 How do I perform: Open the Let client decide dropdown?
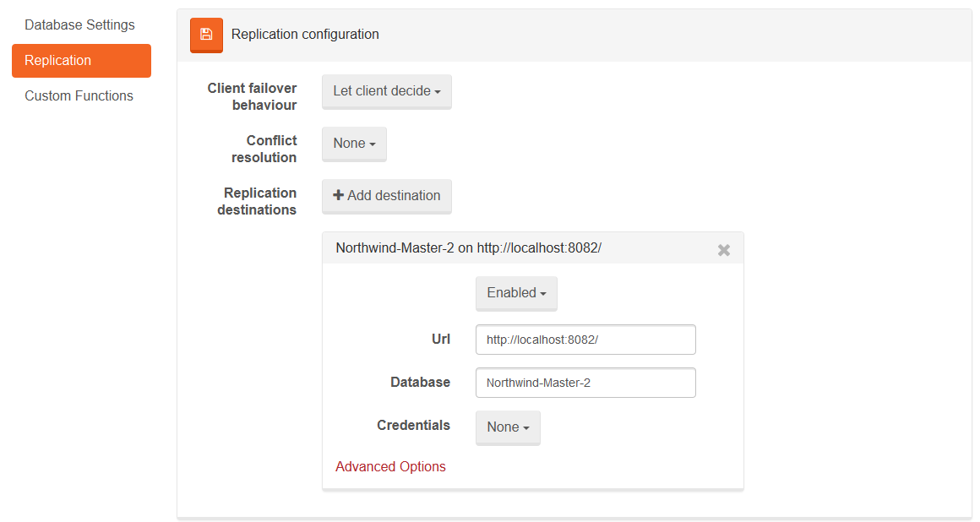[x=387, y=92]
